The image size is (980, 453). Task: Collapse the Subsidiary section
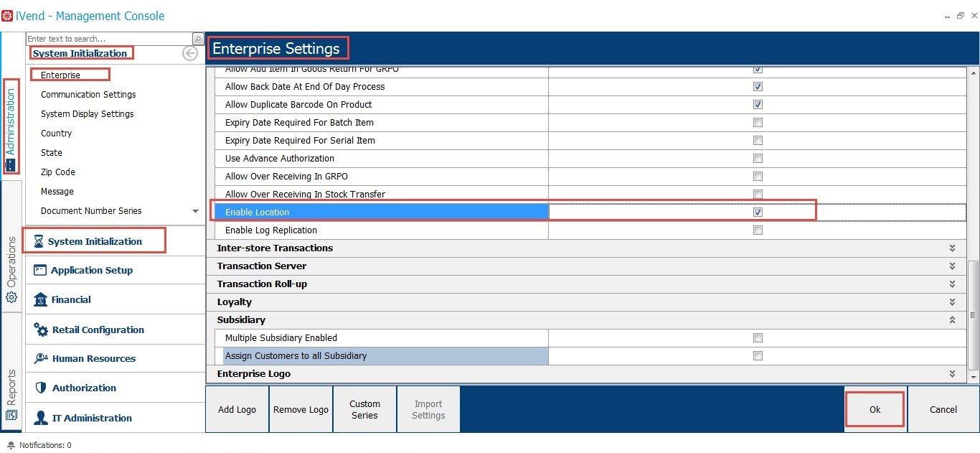coord(952,319)
